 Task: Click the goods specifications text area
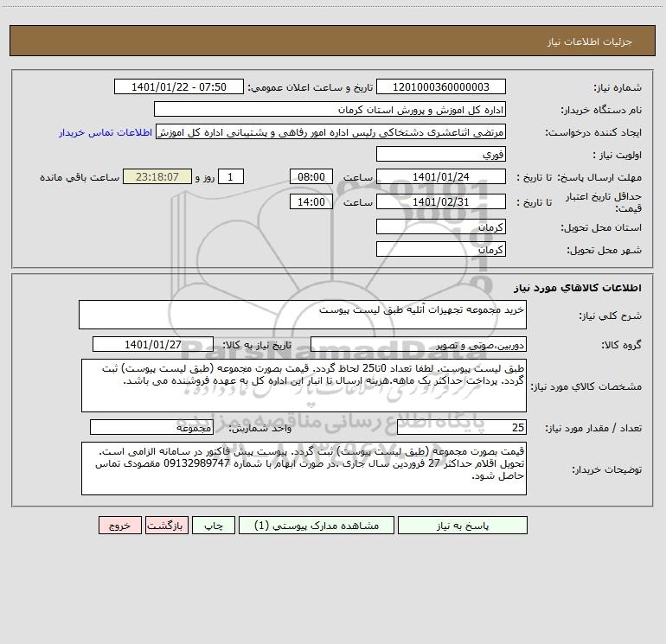[304, 386]
